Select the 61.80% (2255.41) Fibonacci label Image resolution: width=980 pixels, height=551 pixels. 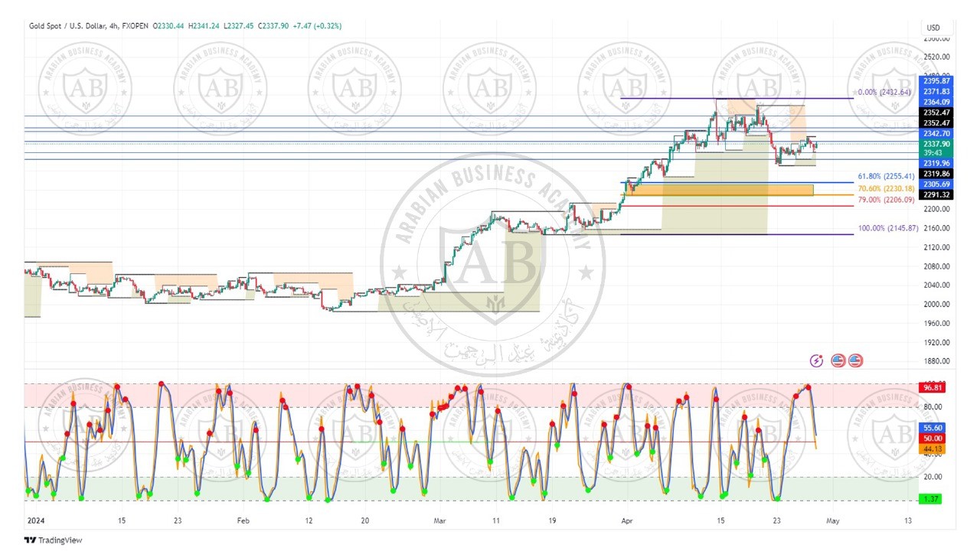tap(887, 177)
